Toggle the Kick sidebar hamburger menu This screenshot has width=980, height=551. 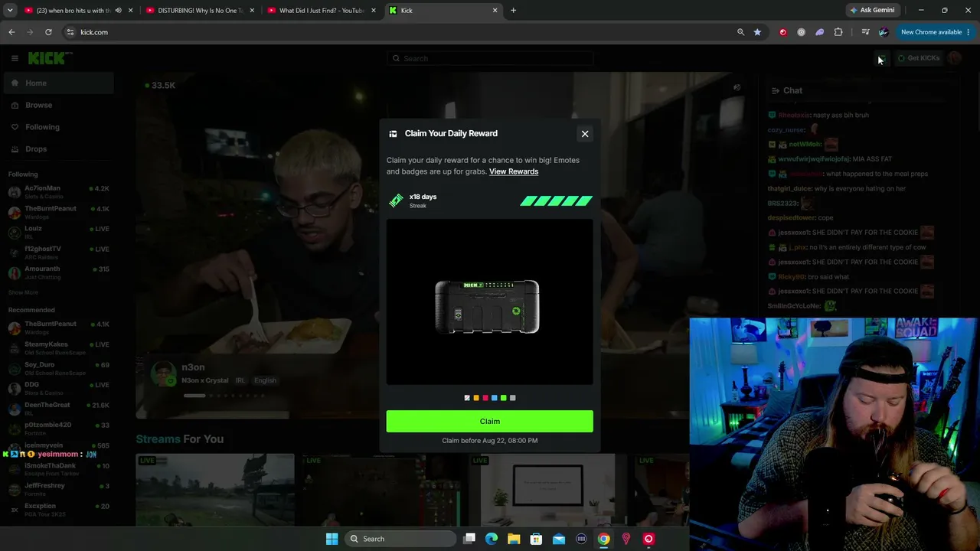(x=15, y=58)
